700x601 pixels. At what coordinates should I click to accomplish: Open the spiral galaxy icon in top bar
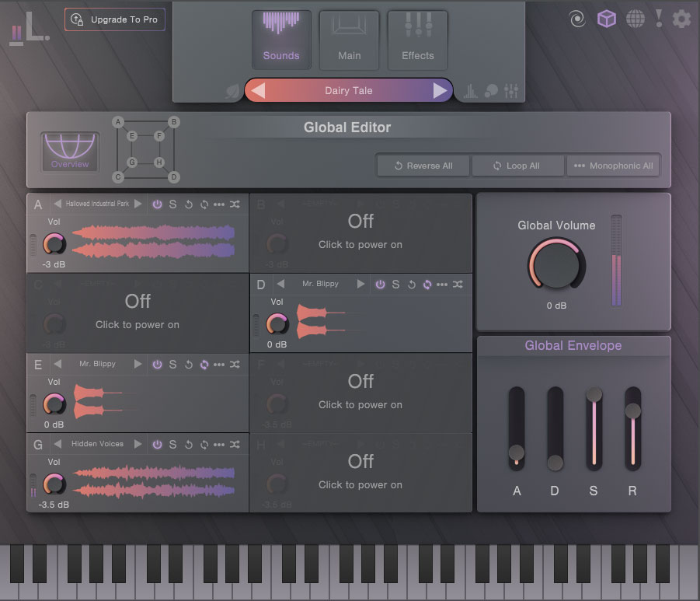click(577, 19)
